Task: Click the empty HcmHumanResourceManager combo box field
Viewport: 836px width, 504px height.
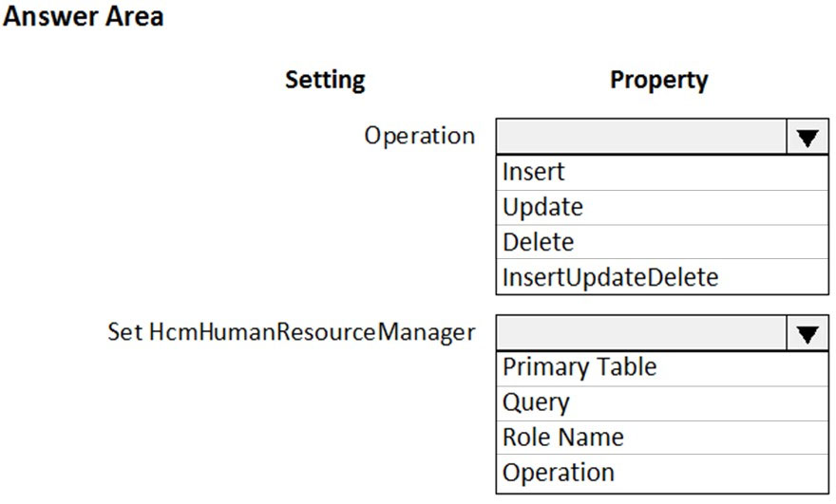Action: [641, 333]
